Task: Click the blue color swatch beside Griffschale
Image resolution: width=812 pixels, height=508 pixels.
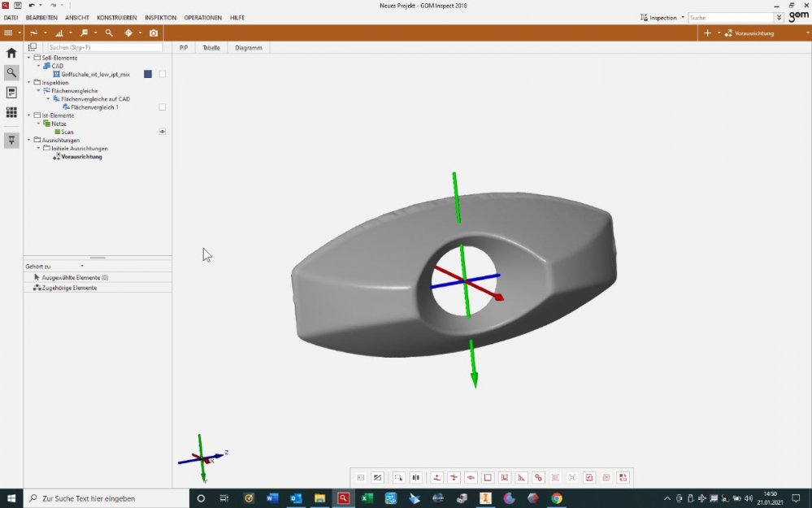Action: (x=148, y=74)
